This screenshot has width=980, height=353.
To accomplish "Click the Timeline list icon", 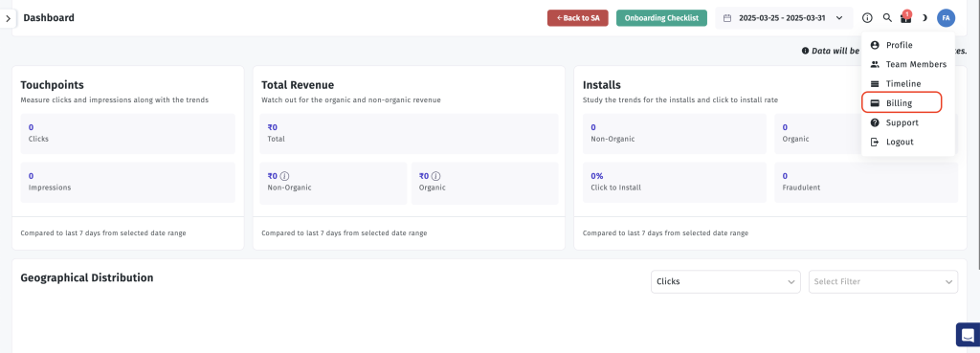I will 875,84.
